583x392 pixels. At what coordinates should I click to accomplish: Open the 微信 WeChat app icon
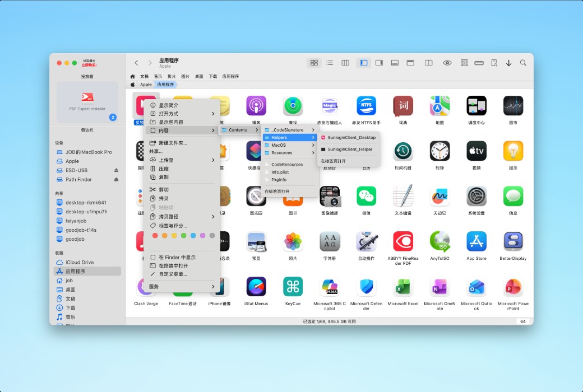366,196
